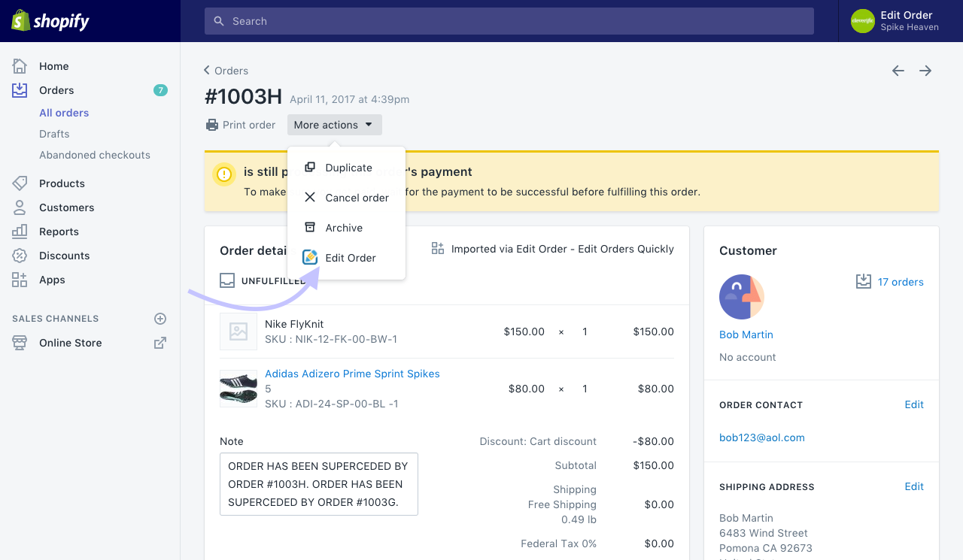963x560 pixels.
Task: Open Products using its tag icon
Action: [x=19, y=183]
